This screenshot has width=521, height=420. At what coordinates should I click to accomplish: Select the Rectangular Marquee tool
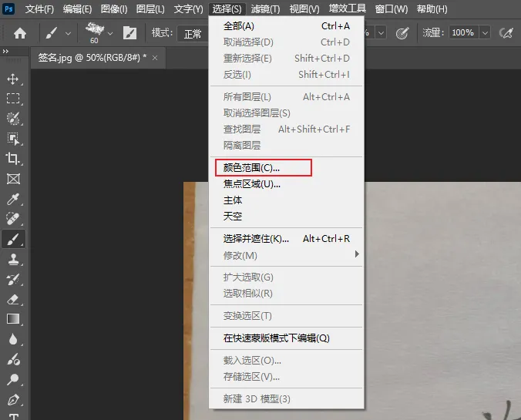coord(13,99)
